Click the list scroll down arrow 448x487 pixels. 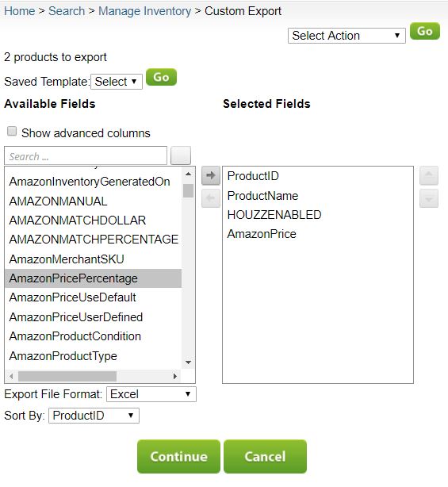(188, 362)
